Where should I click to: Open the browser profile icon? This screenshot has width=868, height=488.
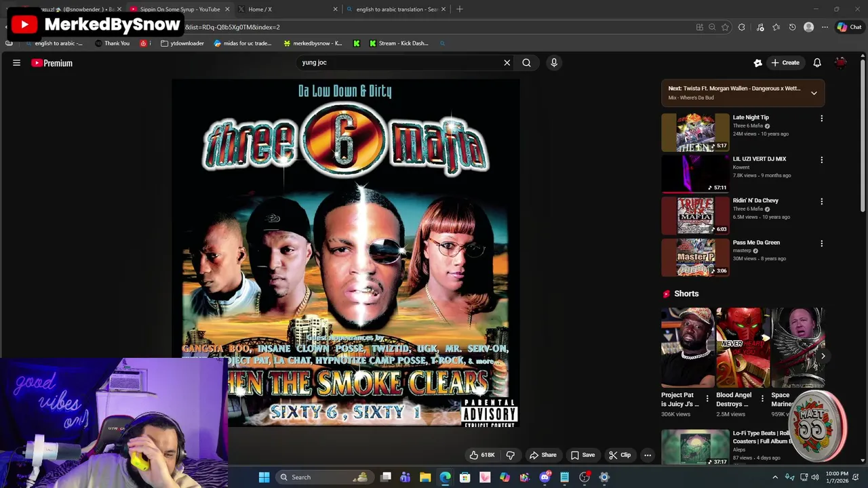(x=808, y=27)
